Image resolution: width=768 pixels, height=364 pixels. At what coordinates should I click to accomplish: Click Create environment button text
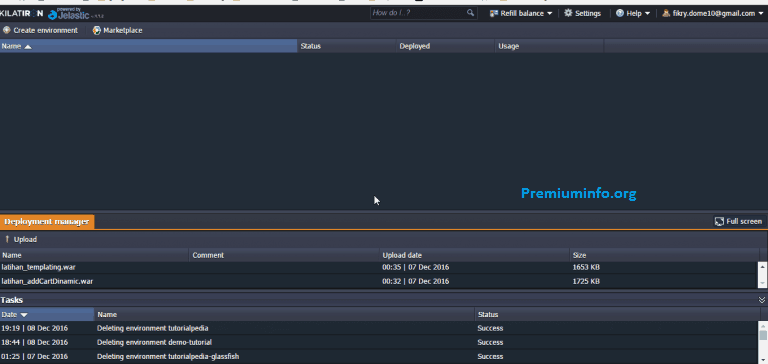tap(46, 30)
